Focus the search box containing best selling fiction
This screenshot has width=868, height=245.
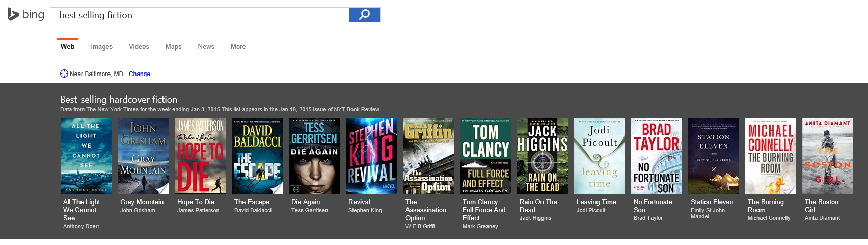pyautogui.click(x=199, y=15)
